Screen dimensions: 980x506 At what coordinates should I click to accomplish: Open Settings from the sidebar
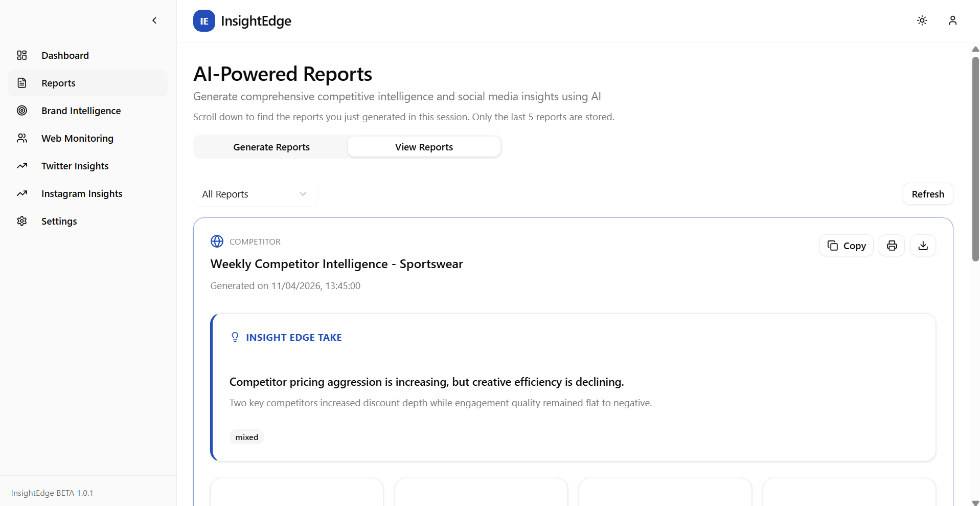pyautogui.click(x=59, y=221)
